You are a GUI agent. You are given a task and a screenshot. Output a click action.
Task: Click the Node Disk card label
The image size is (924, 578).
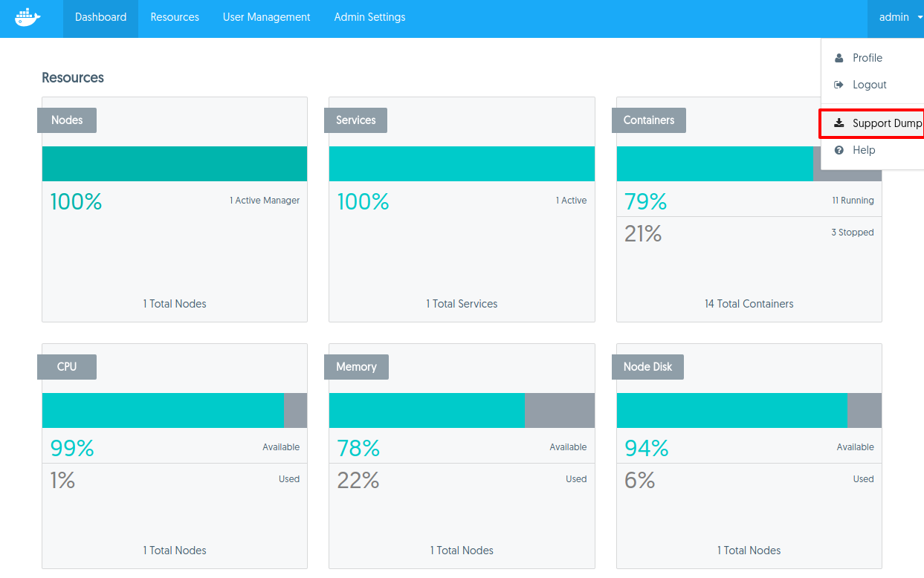point(647,367)
